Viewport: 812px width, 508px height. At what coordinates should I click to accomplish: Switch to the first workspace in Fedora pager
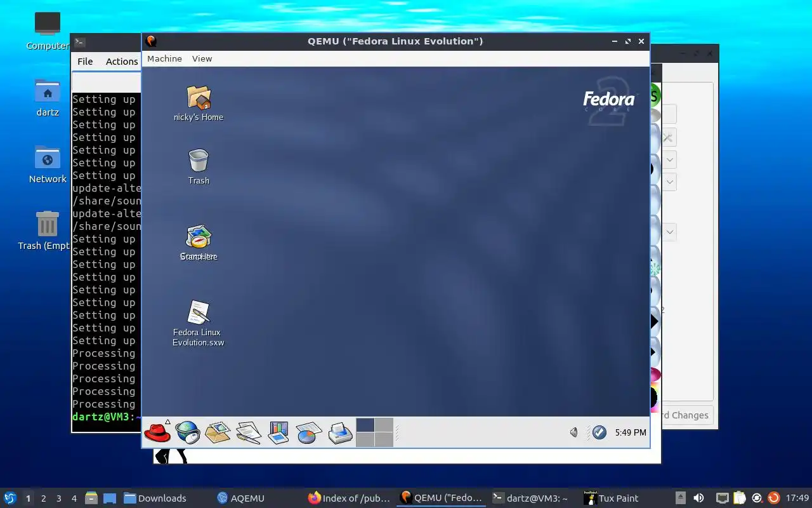[365, 425]
